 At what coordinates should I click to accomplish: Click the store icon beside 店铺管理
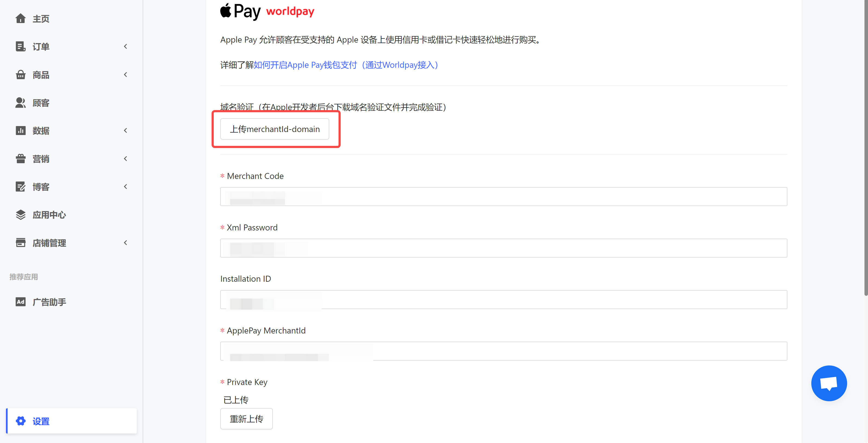(x=21, y=243)
